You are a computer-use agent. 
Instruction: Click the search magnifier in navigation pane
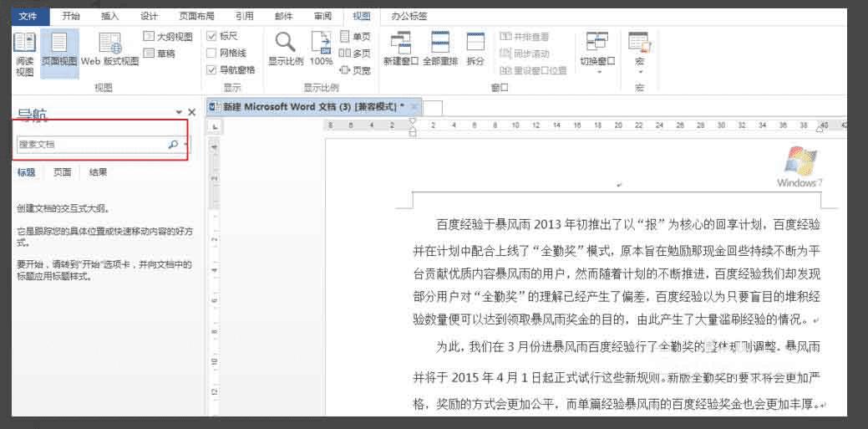pos(173,144)
